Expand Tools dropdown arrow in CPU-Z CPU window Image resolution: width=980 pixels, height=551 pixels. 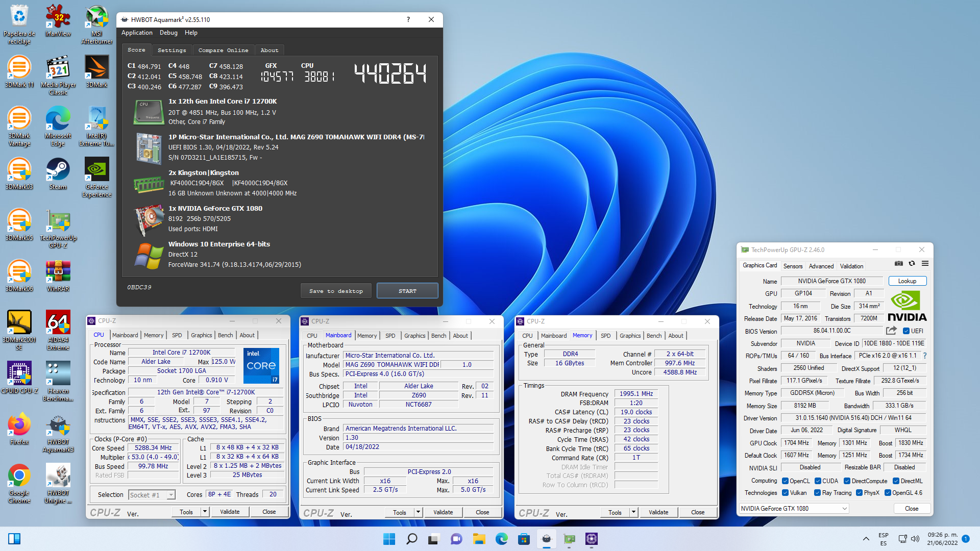(205, 512)
